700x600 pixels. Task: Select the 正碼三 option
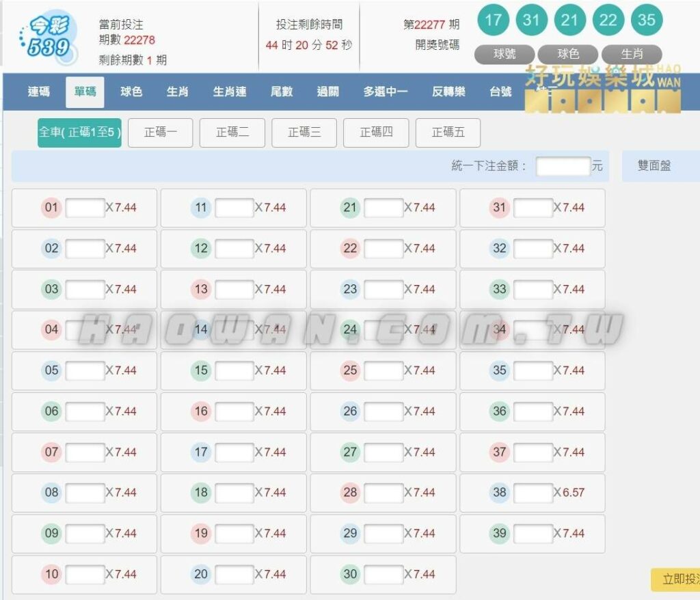tap(304, 133)
